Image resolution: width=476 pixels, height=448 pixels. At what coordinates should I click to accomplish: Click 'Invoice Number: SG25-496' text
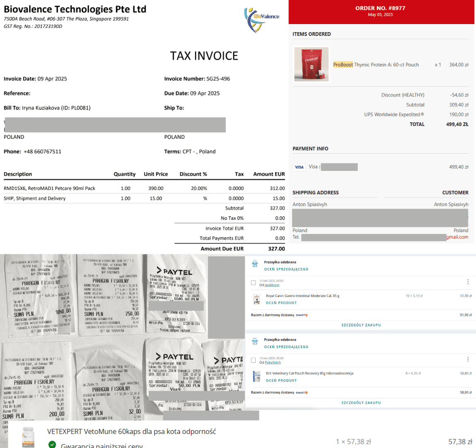(x=197, y=79)
